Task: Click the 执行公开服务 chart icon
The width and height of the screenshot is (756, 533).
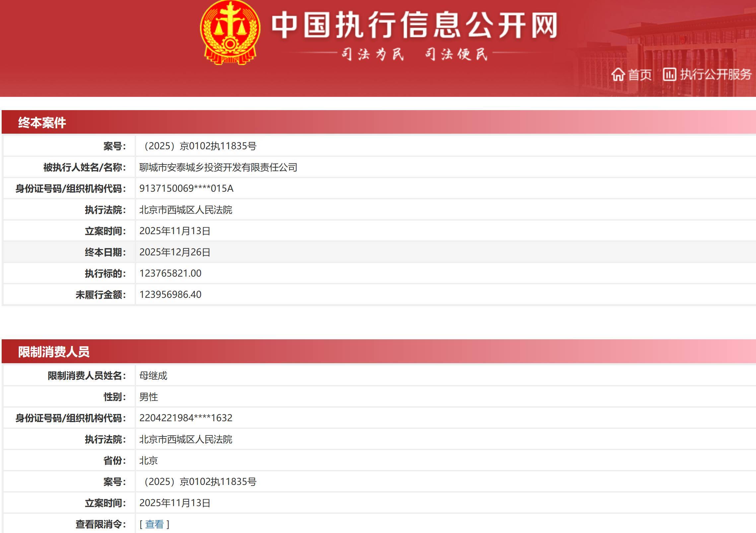Action: click(669, 74)
